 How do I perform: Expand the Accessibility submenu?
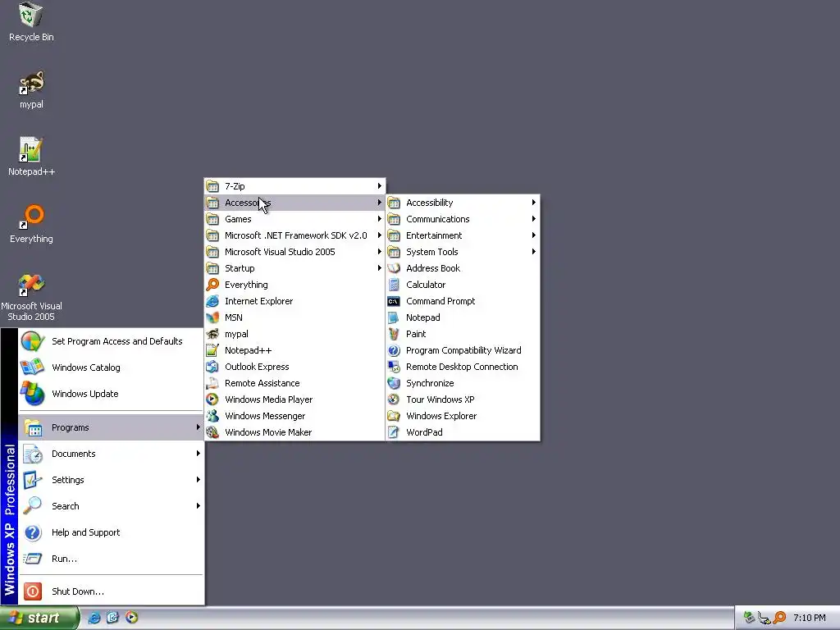[463, 203]
